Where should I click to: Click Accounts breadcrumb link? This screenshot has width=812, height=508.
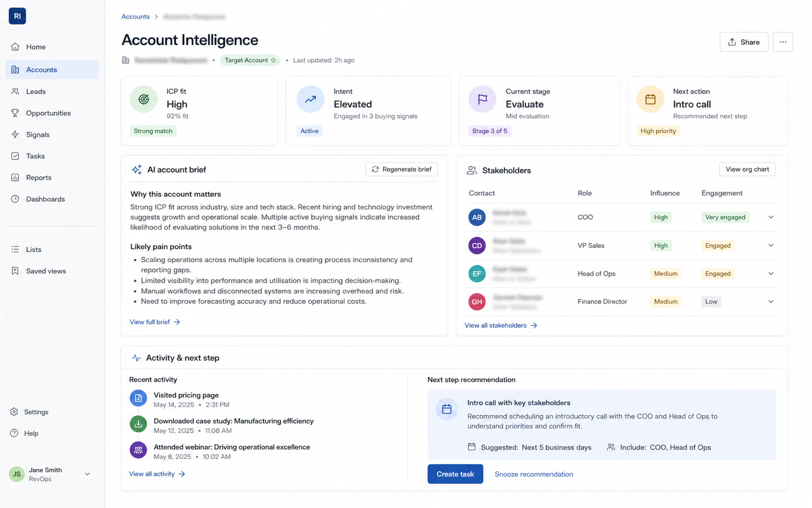point(136,17)
